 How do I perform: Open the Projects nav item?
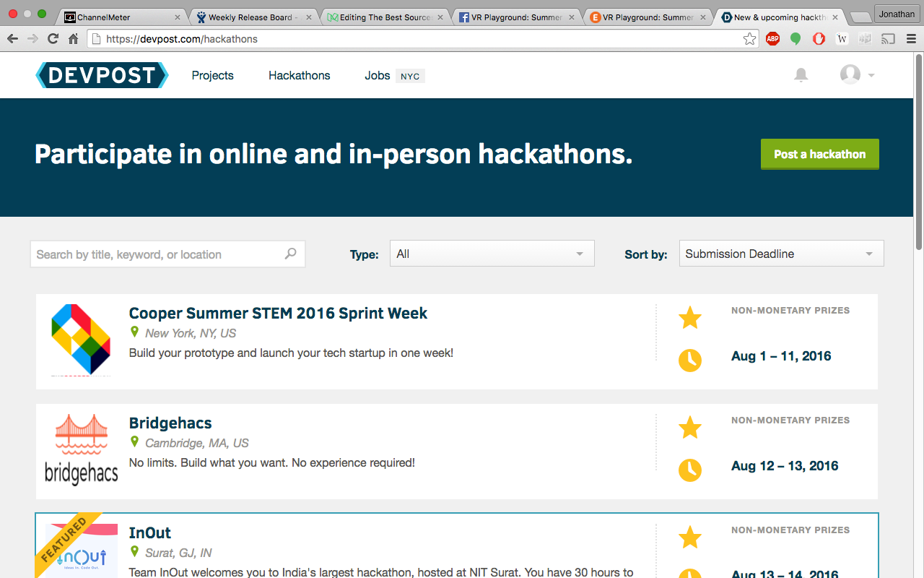coord(212,75)
